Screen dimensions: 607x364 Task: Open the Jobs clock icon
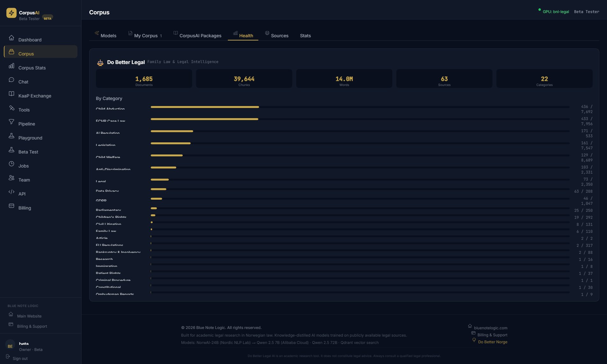(11, 164)
